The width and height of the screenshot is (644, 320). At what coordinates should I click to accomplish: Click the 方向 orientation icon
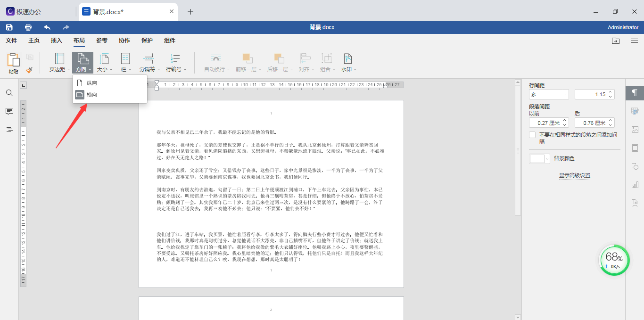(83, 58)
